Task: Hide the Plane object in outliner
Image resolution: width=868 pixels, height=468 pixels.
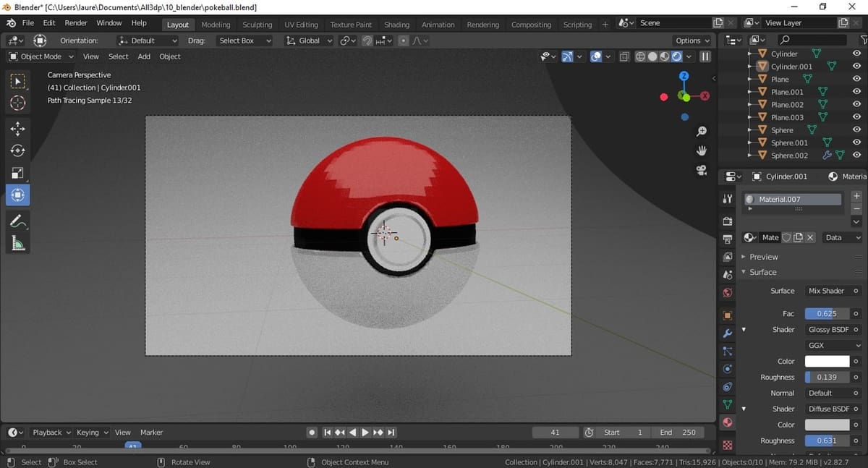Action: point(856,79)
